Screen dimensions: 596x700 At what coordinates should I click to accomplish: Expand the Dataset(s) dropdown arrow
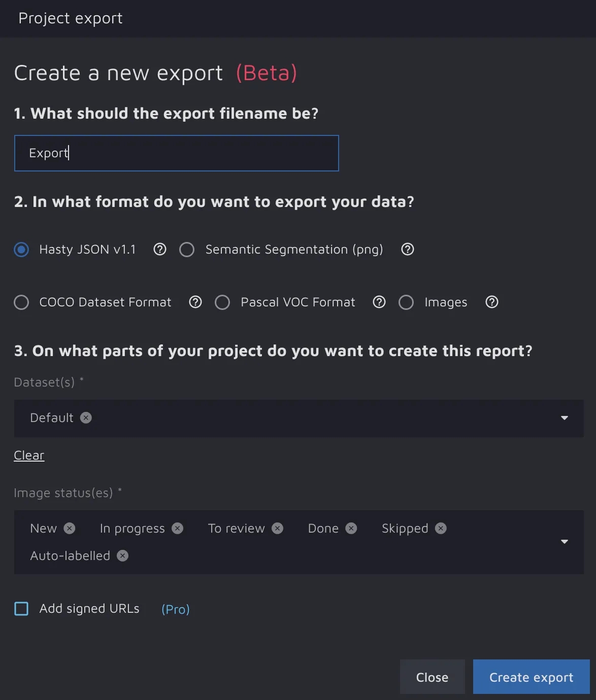click(x=564, y=418)
